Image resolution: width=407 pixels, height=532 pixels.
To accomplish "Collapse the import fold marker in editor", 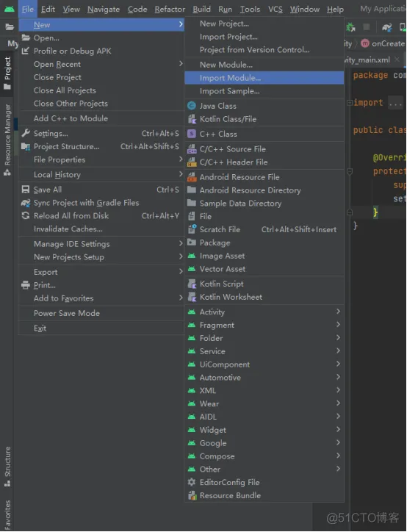I will pos(350,102).
